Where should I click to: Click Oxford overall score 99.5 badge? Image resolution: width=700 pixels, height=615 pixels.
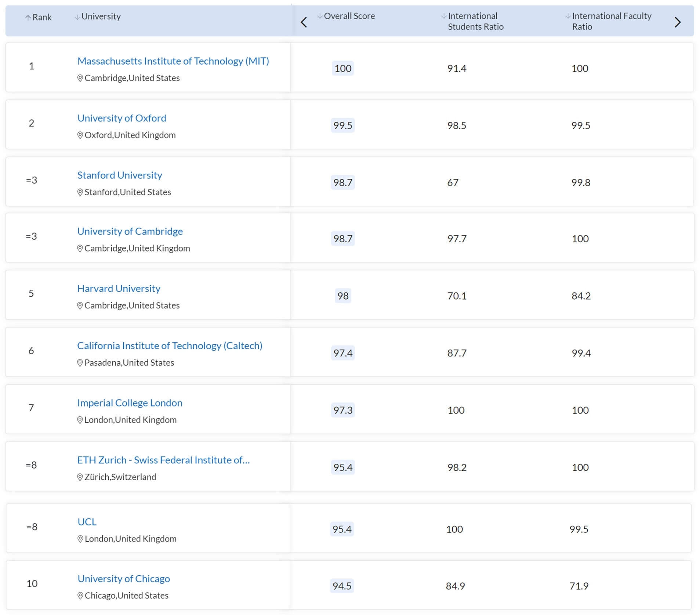343,126
